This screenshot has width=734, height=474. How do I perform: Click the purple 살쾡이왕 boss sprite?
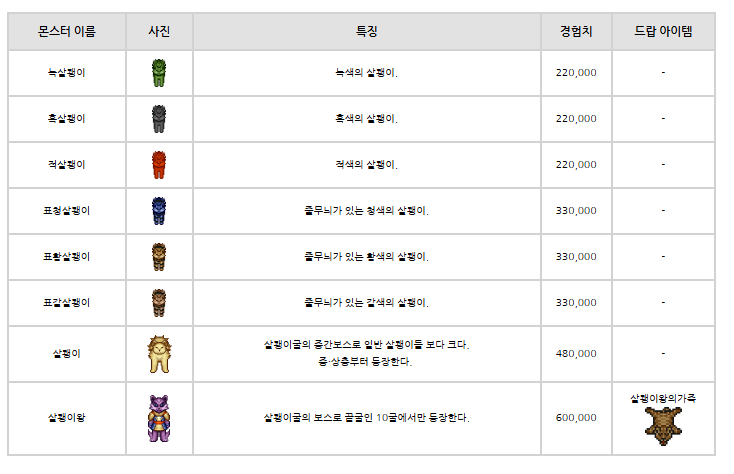coord(159,418)
